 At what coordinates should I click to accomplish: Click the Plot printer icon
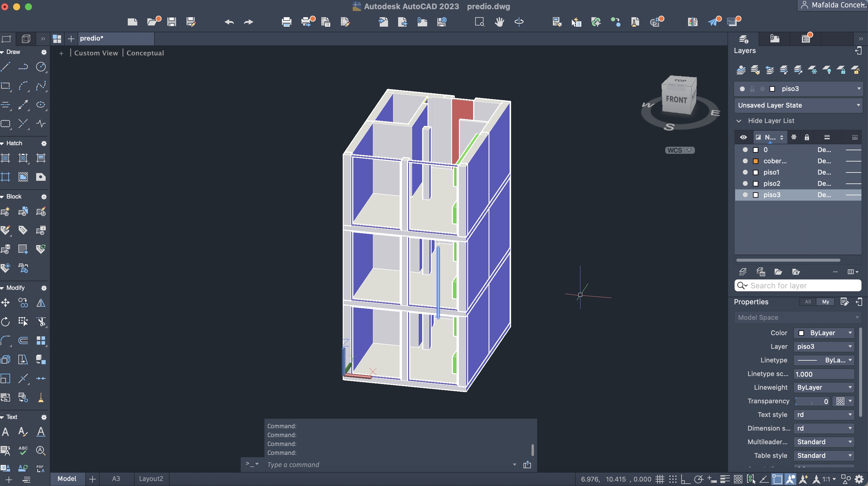click(x=286, y=22)
